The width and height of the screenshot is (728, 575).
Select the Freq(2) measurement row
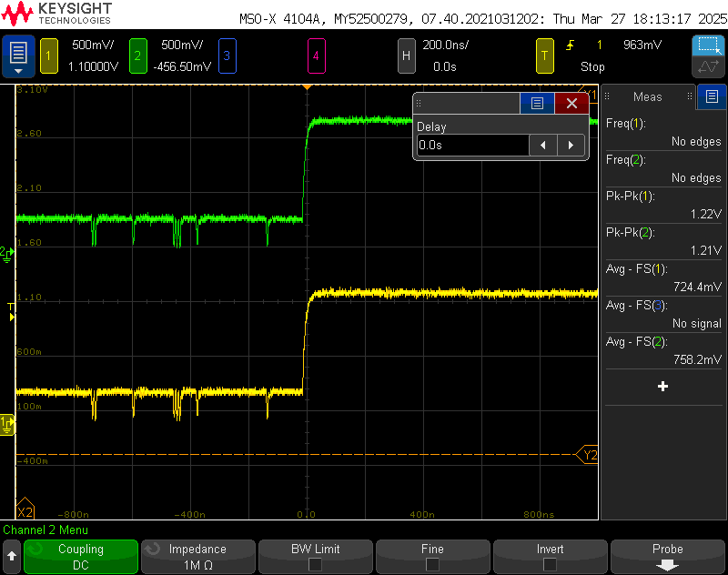(663, 169)
